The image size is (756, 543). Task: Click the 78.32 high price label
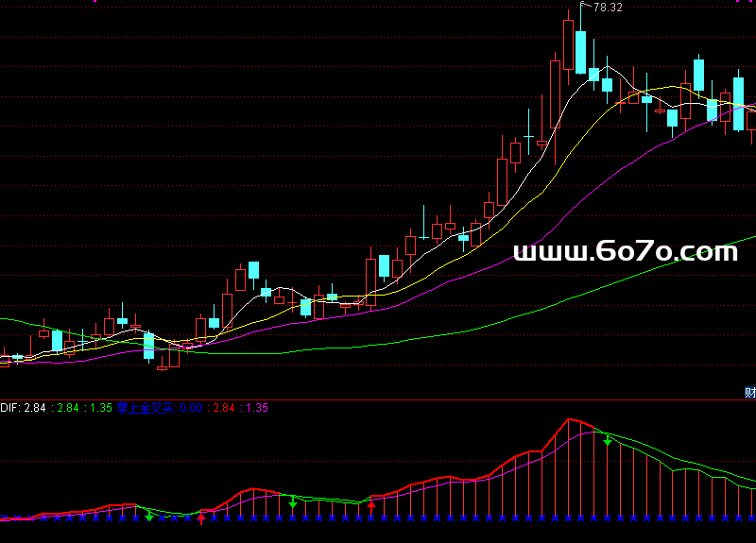tap(608, 8)
